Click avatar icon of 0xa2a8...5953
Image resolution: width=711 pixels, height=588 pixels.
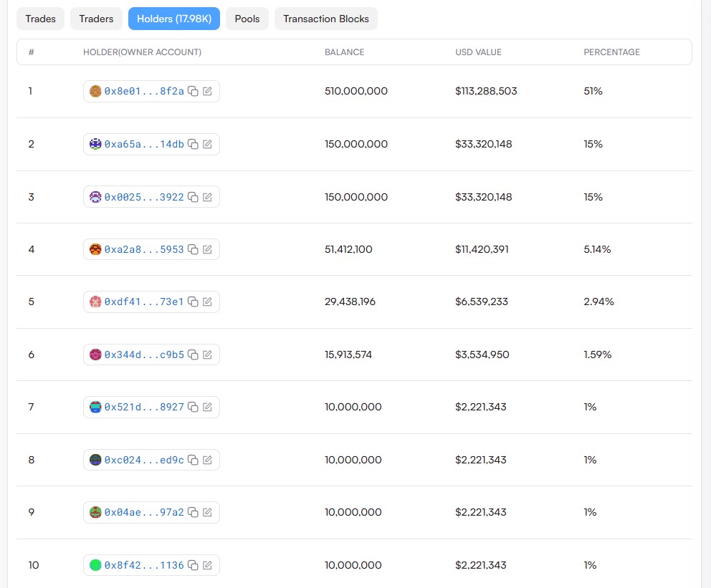click(x=95, y=249)
